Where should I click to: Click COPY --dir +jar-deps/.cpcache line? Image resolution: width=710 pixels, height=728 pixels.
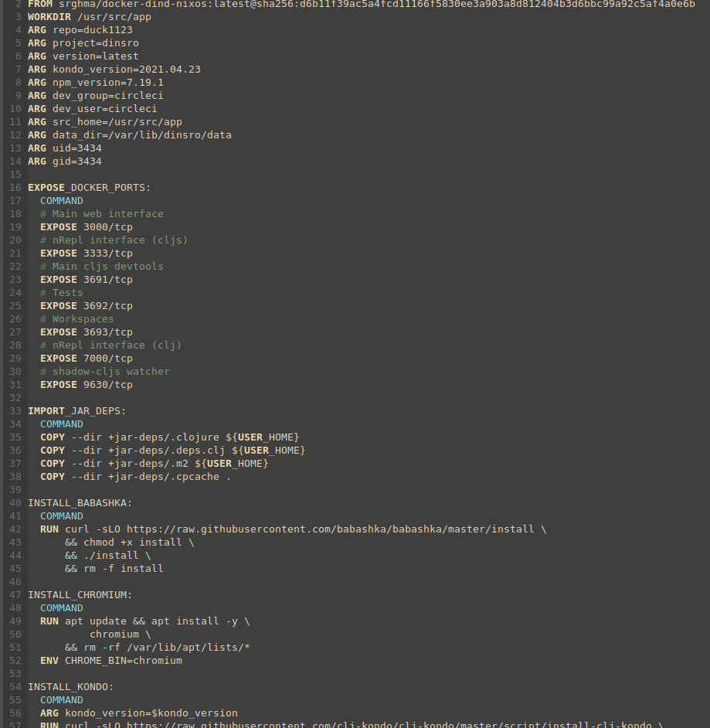coord(136,477)
